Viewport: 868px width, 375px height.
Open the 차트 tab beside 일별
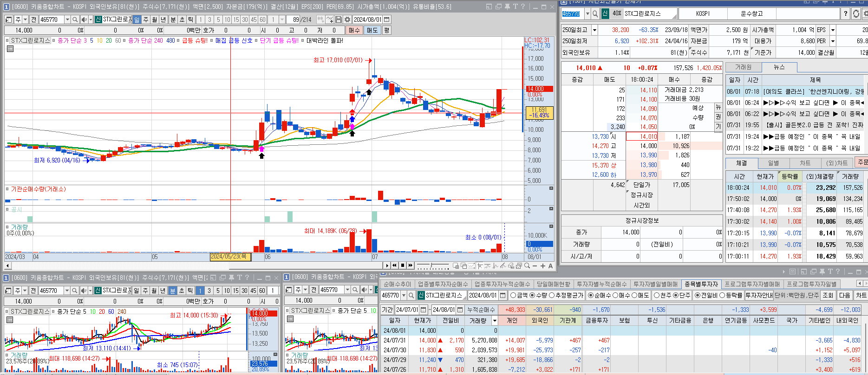point(805,163)
